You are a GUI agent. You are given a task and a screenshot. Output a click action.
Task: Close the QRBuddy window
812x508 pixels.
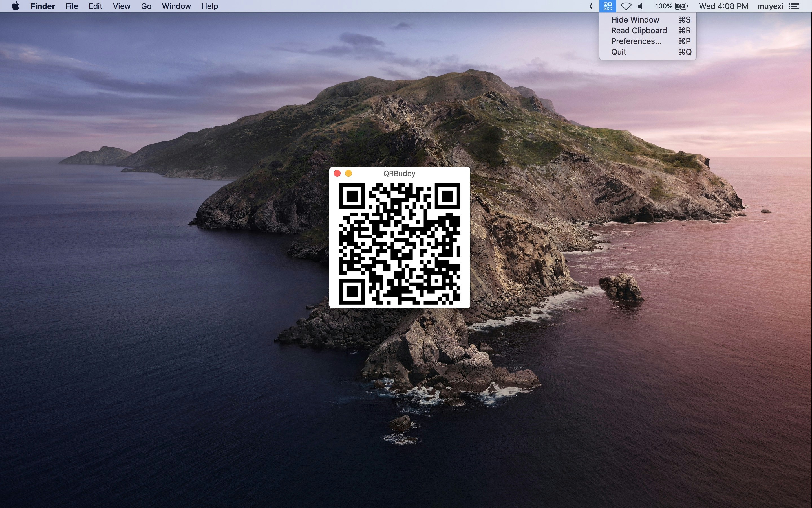coord(337,173)
